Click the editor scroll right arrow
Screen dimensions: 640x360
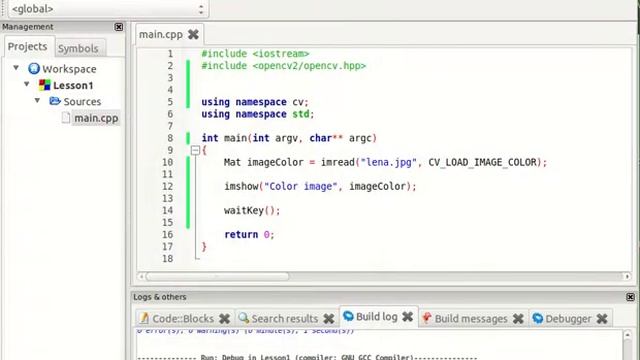[x=627, y=277]
